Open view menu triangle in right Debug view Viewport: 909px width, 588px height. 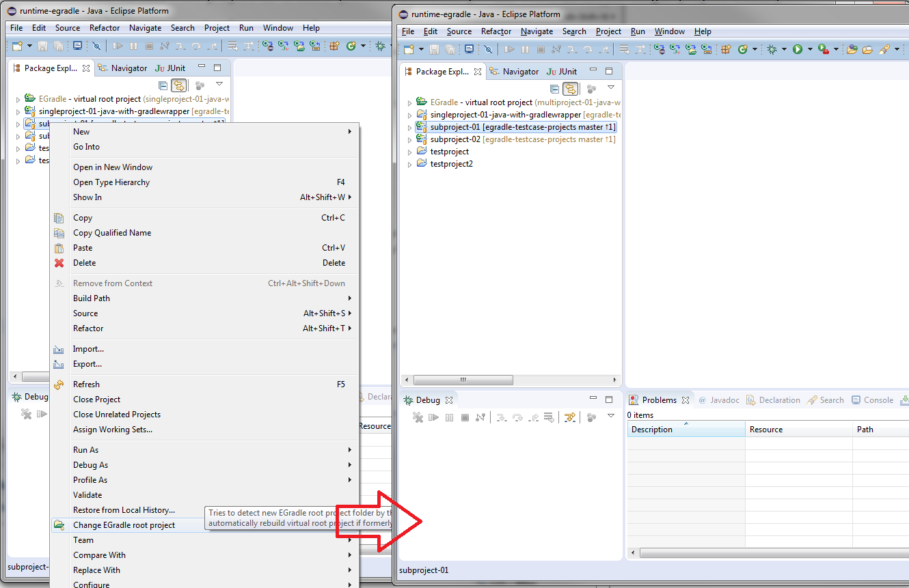point(611,415)
